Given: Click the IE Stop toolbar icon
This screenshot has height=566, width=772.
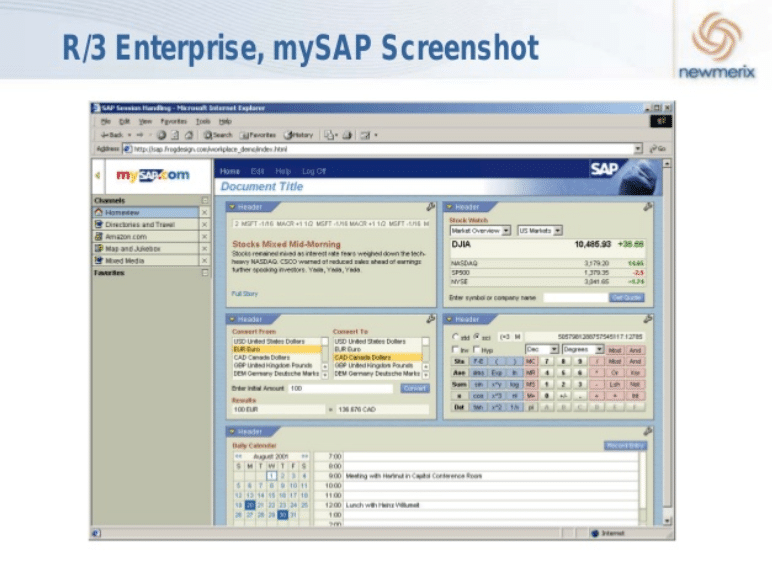Looking at the screenshot, I should 161,134.
